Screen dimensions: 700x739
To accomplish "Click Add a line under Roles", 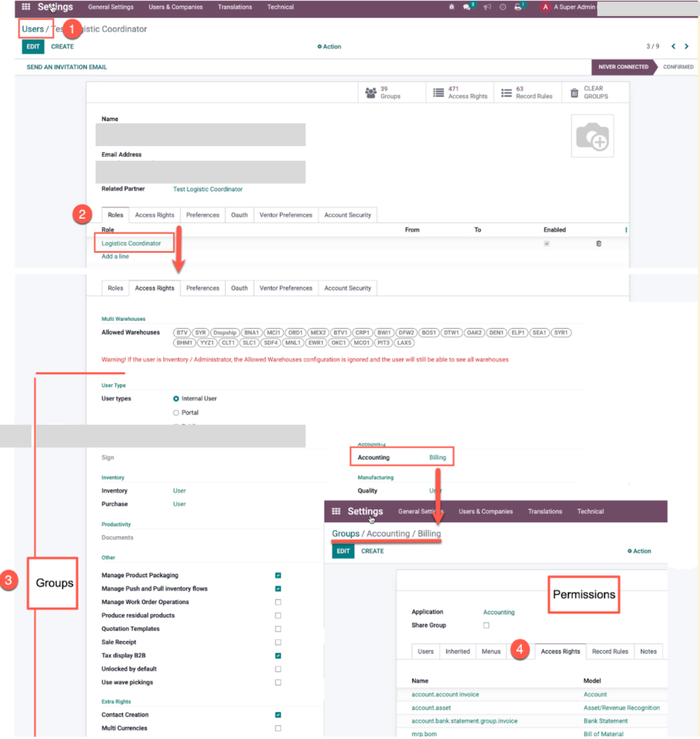I will pyautogui.click(x=115, y=256).
